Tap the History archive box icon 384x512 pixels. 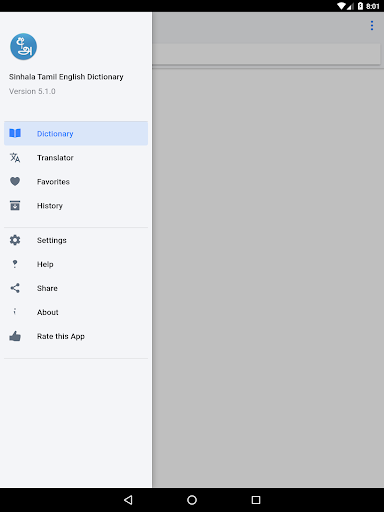pyautogui.click(x=15, y=205)
